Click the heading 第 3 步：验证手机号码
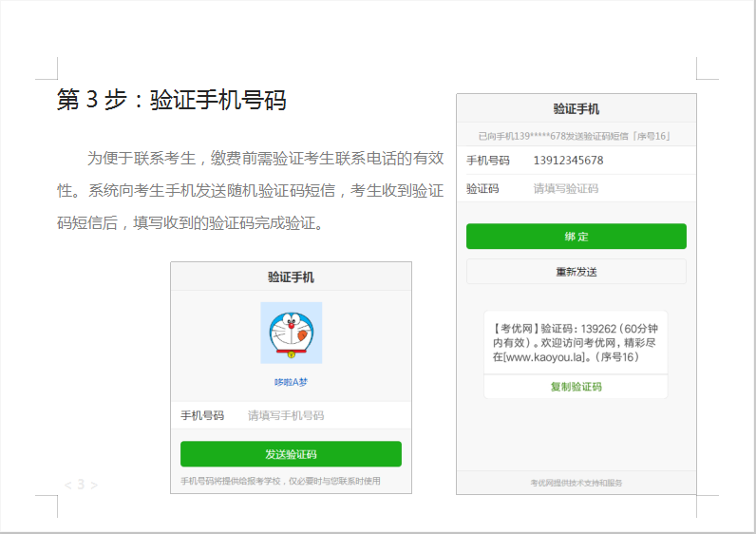The height and width of the screenshot is (534, 756). coord(171,100)
